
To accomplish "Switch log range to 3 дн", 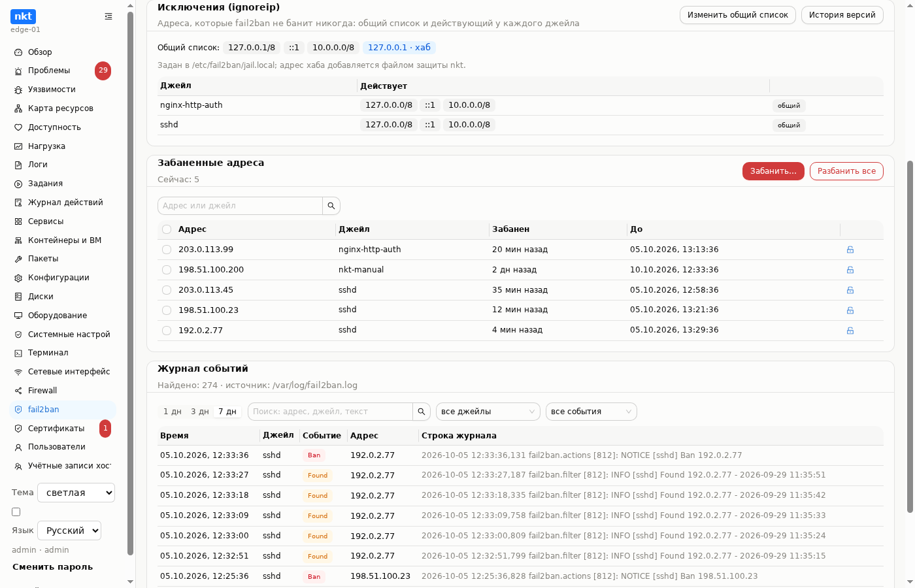I will [199, 412].
